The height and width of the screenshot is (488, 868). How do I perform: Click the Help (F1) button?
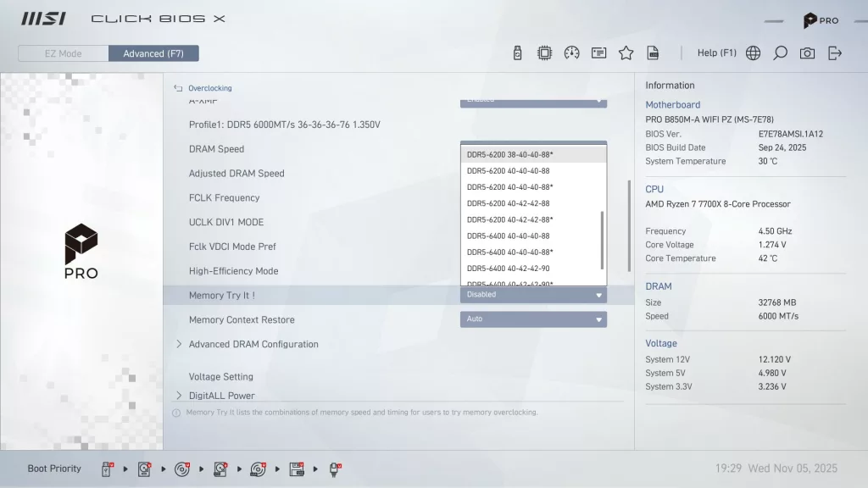coord(716,53)
